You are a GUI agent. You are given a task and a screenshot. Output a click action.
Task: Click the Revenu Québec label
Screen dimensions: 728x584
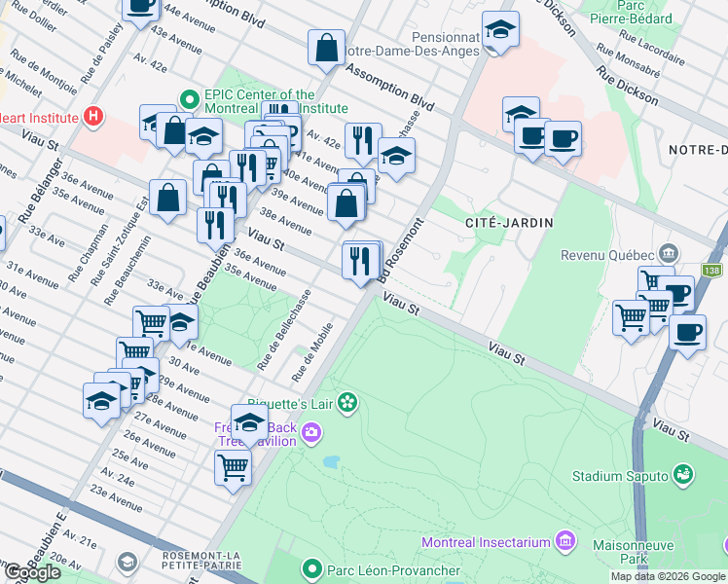point(607,255)
